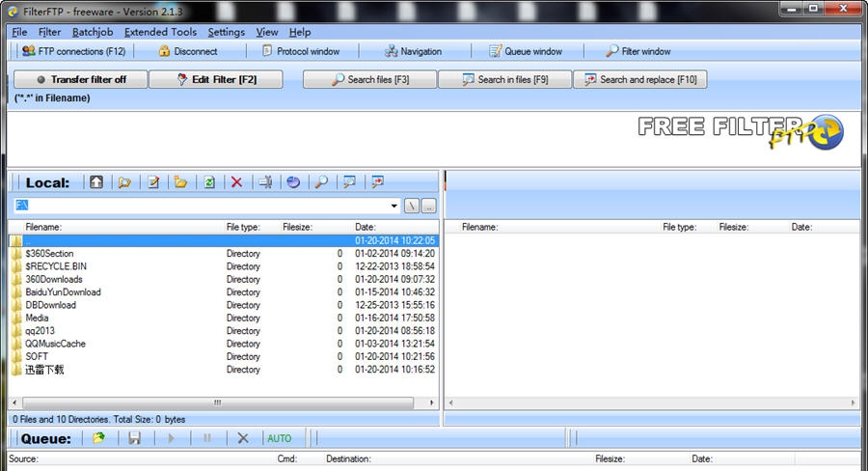This screenshot has width=868, height=471.
Task: Toggle Transfer filter off button
Action: pyautogui.click(x=81, y=79)
